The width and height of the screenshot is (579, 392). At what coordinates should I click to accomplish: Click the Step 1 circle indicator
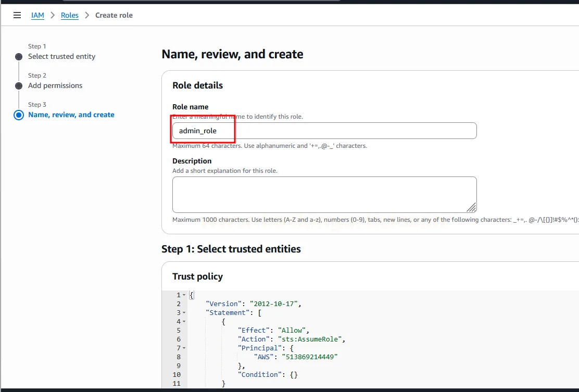tap(19, 57)
